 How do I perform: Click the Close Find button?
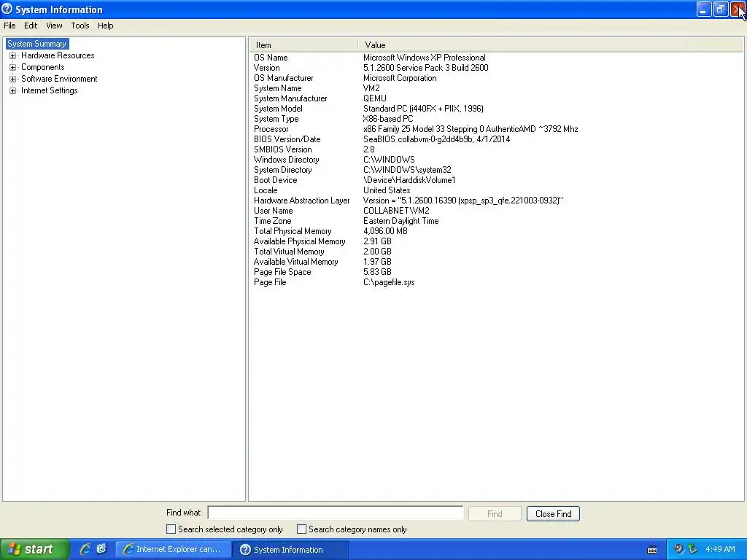coord(553,514)
